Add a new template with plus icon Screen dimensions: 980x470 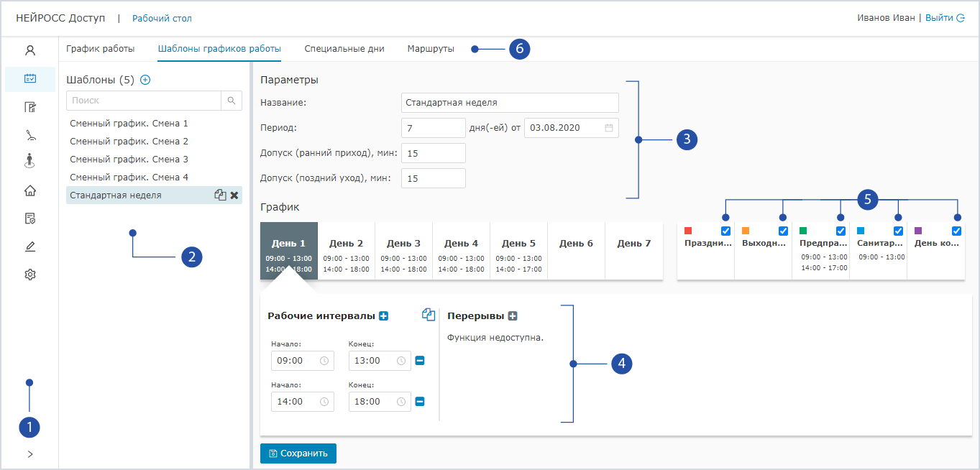coord(145,80)
